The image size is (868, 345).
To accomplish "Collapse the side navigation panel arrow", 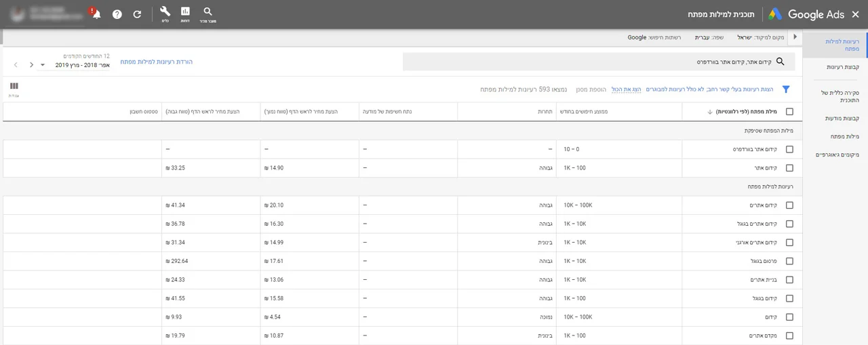I will 795,37.
